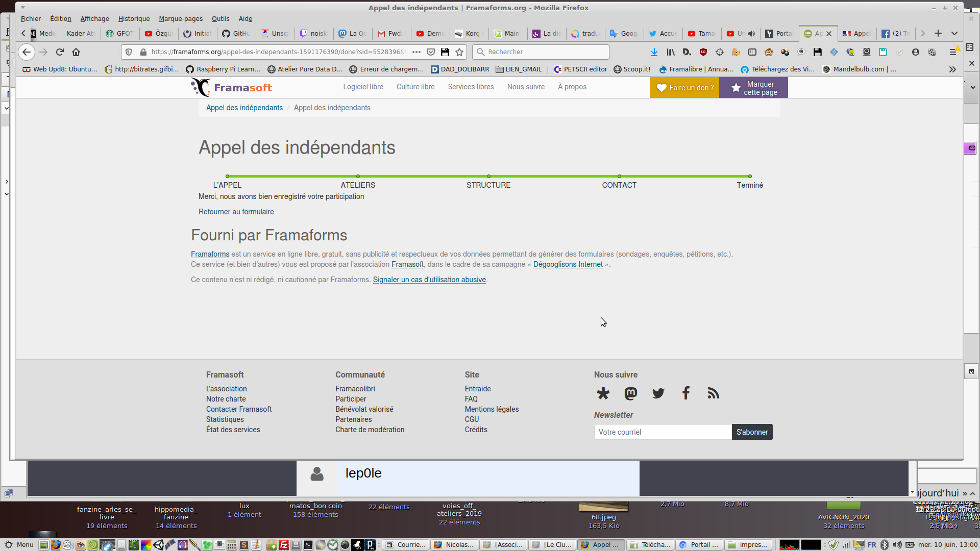Open the RSS feed icon
Viewport: 980px width, 551px height.
click(x=714, y=393)
